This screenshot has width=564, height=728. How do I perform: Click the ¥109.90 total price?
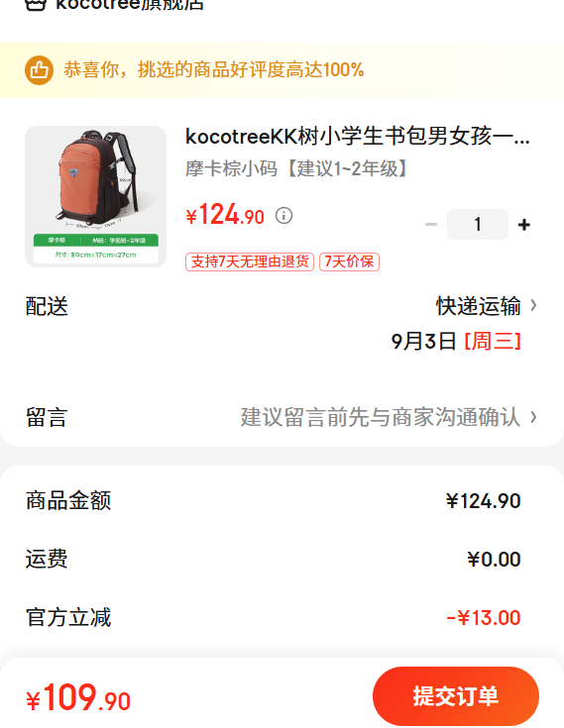[x=78, y=697]
